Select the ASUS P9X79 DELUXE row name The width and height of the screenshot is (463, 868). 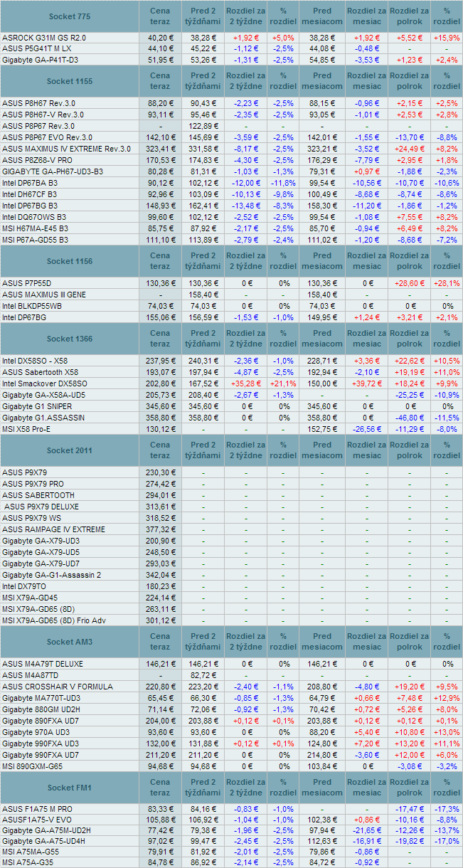43,507
